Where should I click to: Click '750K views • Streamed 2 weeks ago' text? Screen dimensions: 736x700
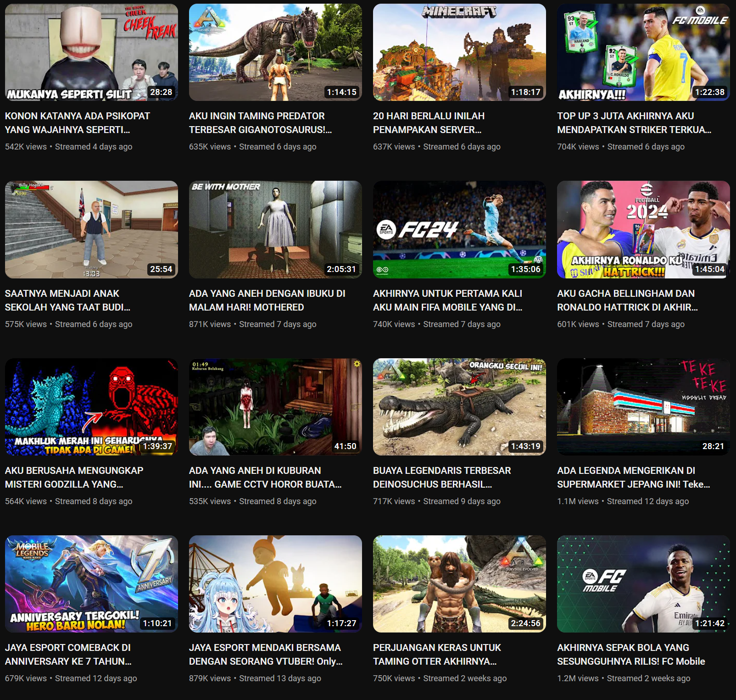pyautogui.click(x=440, y=678)
